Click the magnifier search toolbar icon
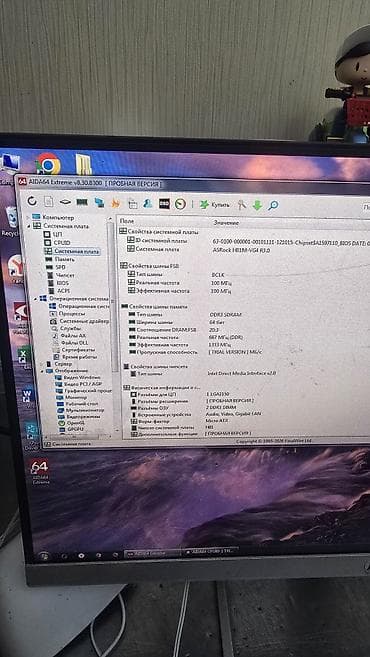 tap(273, 205)
